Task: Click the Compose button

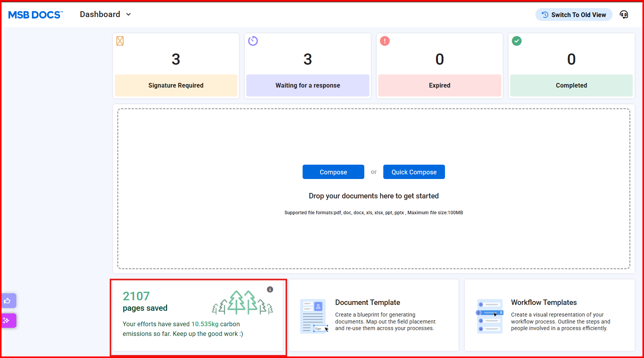Action: [x=333, y=172]
